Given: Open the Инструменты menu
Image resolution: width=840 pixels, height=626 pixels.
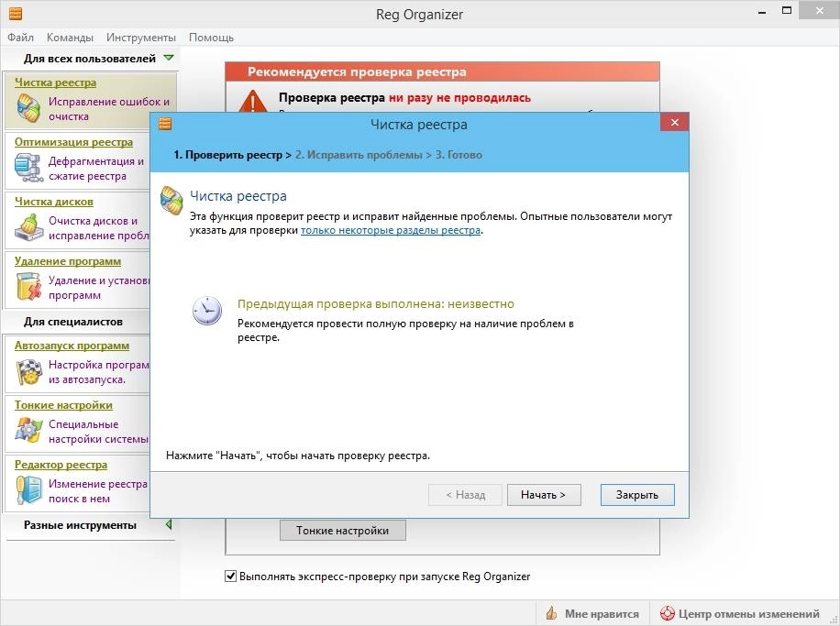Looking at the screenshot, I should pyautogui.click(x=141, y=38).
